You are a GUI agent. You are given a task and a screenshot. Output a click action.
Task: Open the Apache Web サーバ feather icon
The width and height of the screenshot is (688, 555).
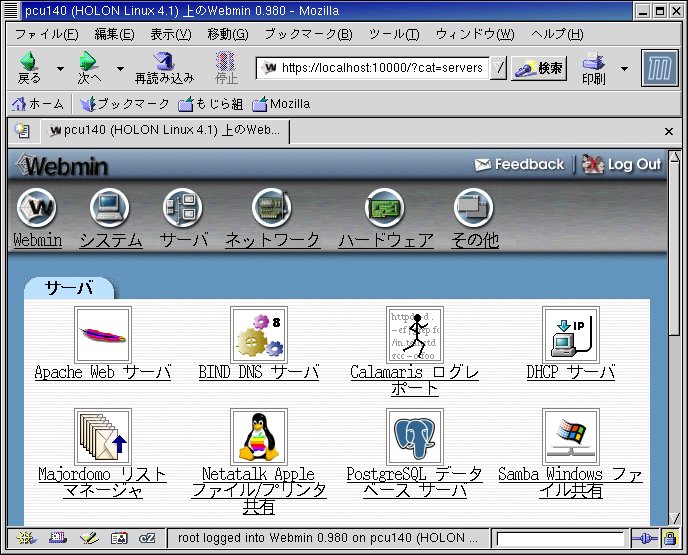coord(103,334)
